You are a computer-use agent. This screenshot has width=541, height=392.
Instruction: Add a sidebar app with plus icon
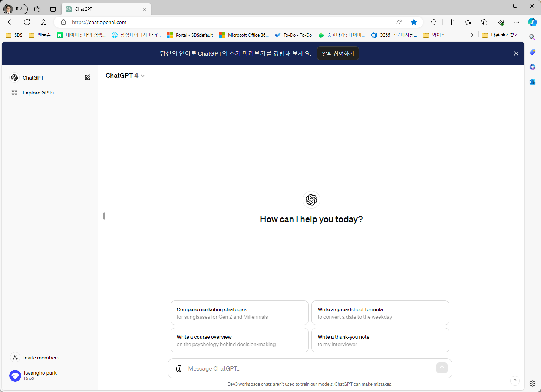pos(532,106)
